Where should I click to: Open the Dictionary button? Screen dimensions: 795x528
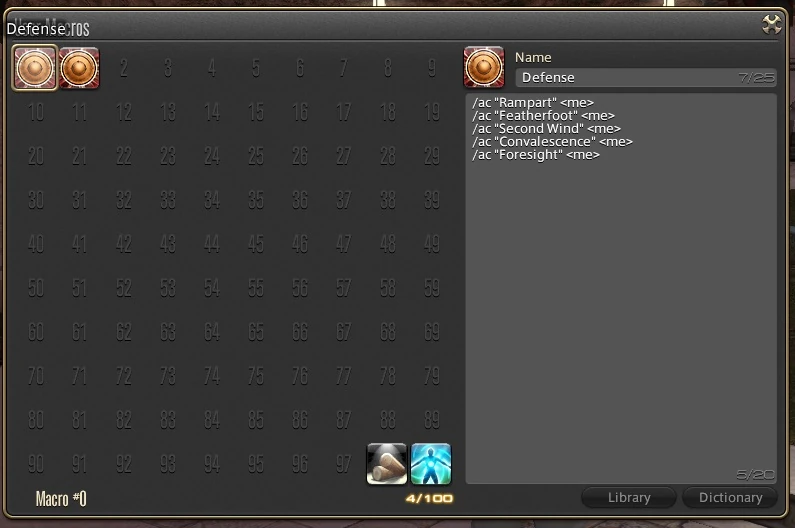[x=730, y=498]
